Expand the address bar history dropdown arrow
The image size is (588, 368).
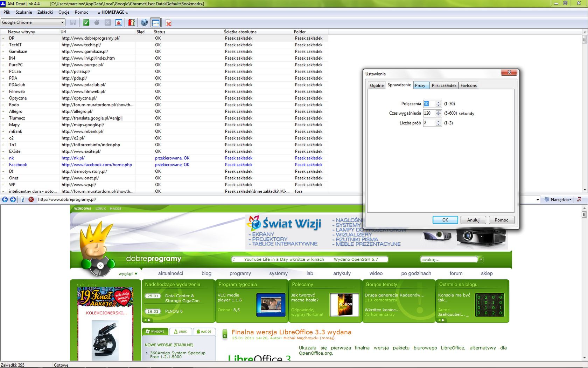point(538,199)
